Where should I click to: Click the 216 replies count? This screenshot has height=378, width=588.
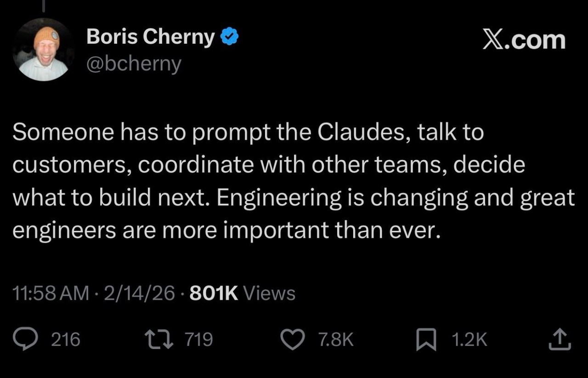(x=66, y=340)
